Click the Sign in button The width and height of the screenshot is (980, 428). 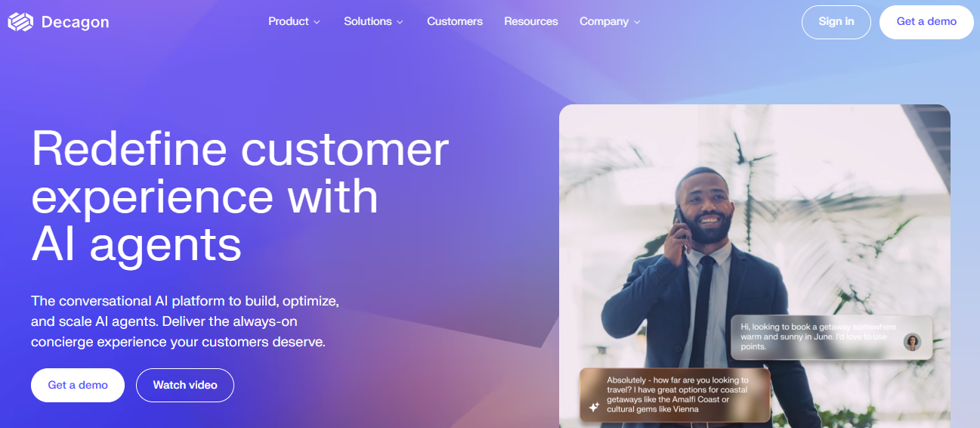coord(836,22)
